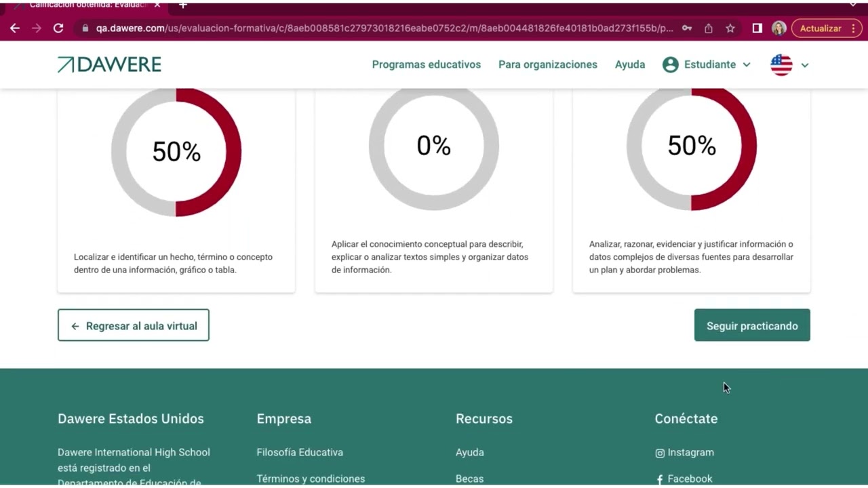This screenshot has width=868, height=488.
Task: Select the Calificación obtenida browser tab
Action: click(x=87, y=5)
